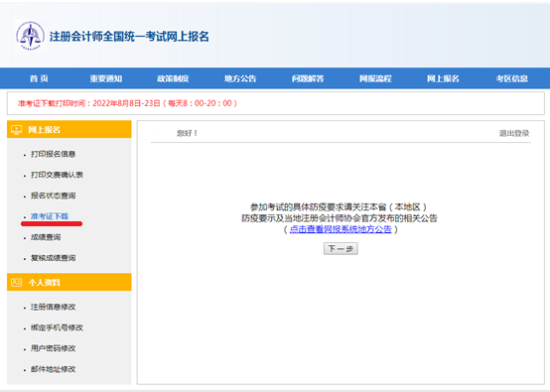Click the monitor icon beside 网上报名 header
The image size is (550, 392).
(x=16, y=130)
